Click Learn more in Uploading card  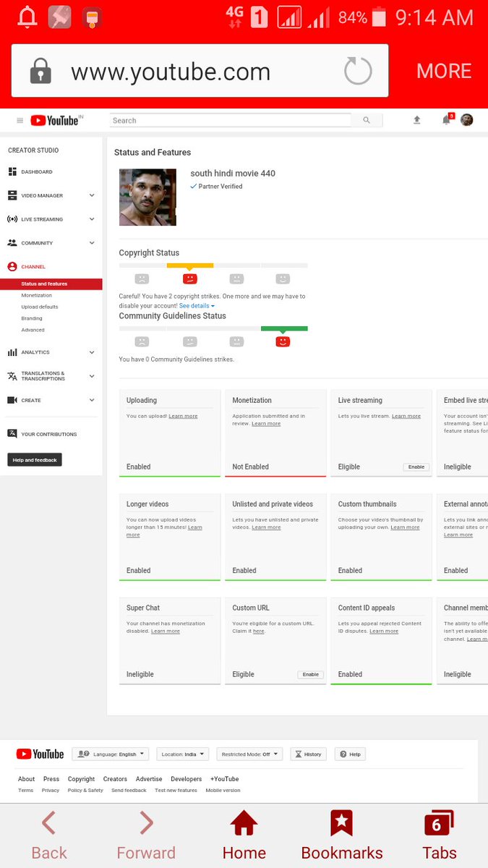tap(183, 416)
